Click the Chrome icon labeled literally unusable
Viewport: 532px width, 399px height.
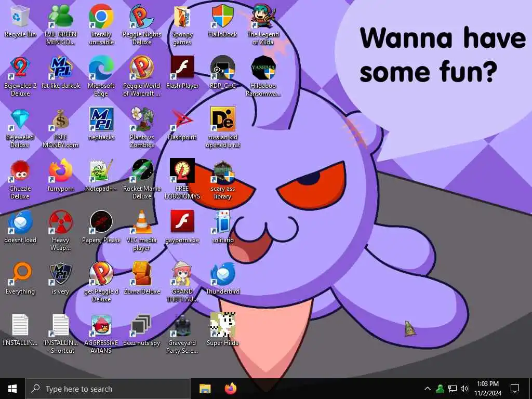click(101, 17)
